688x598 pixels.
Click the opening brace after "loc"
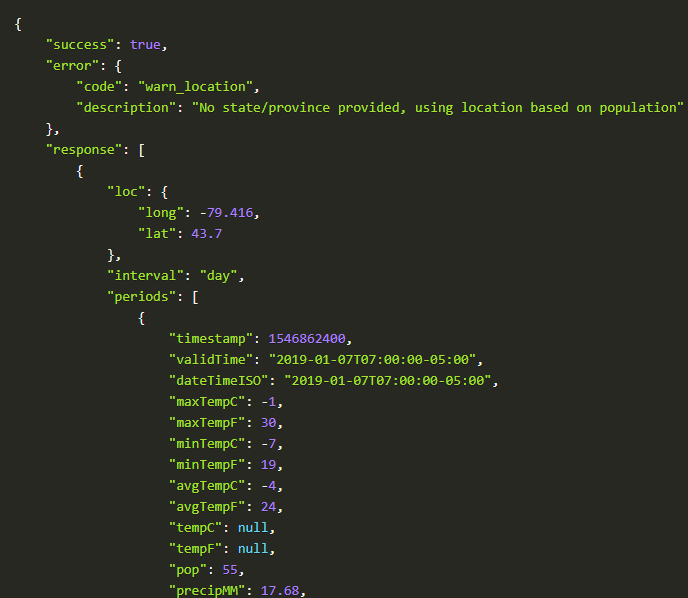(165, 192)
